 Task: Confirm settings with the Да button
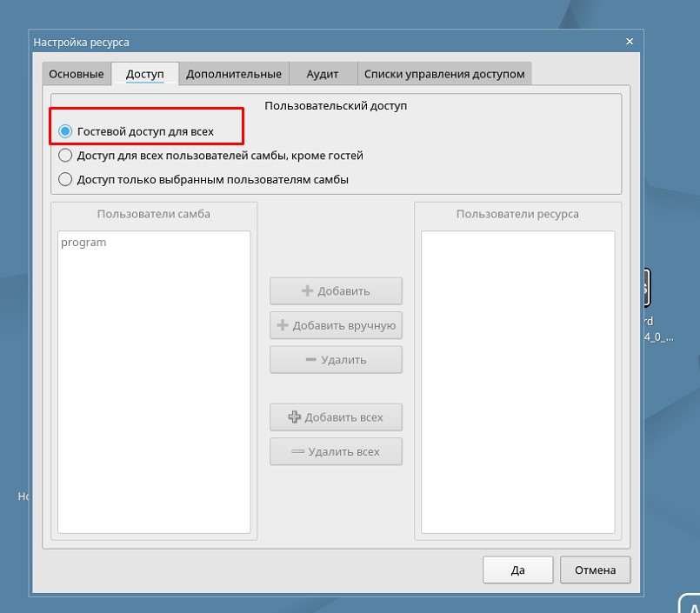tap(517, 570)
